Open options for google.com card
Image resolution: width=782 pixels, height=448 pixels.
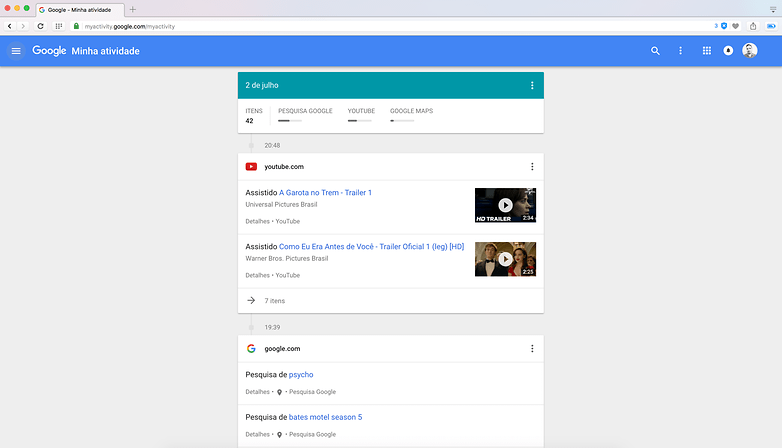click(x=532, y=349)
